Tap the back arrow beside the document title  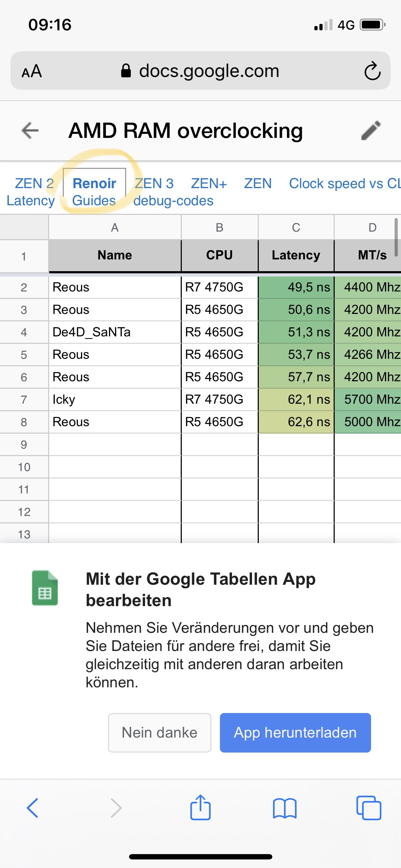[30, 130]
